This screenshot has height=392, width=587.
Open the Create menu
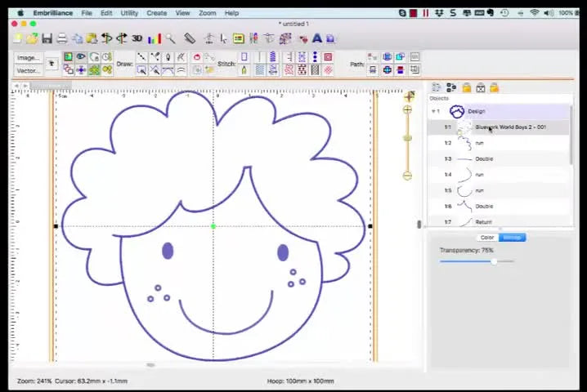[x=156, y=13]
